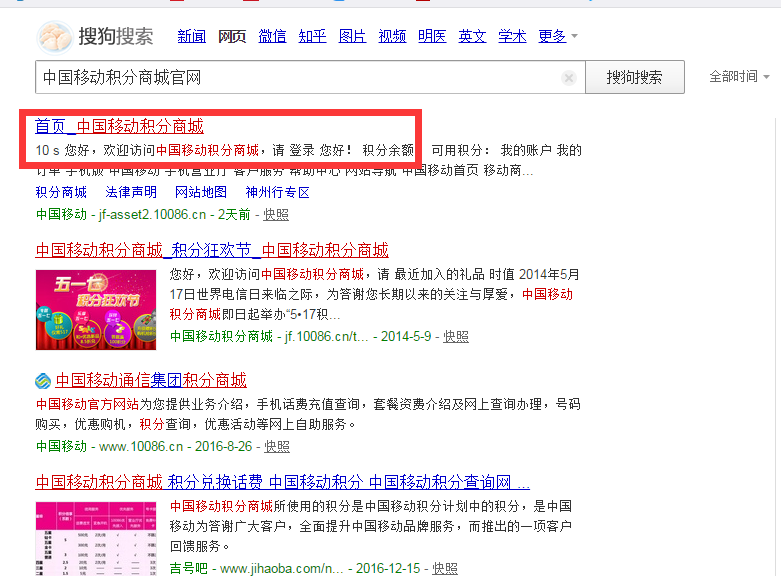Select the 网页 search tab
The width and height of the screenshot is (781, 576).
[232, 36]
